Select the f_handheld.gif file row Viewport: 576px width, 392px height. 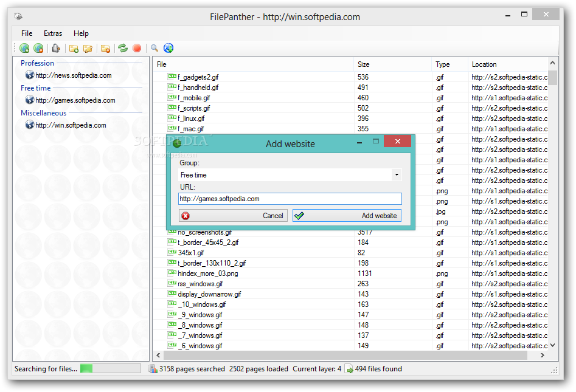click(x=350, y=88)
